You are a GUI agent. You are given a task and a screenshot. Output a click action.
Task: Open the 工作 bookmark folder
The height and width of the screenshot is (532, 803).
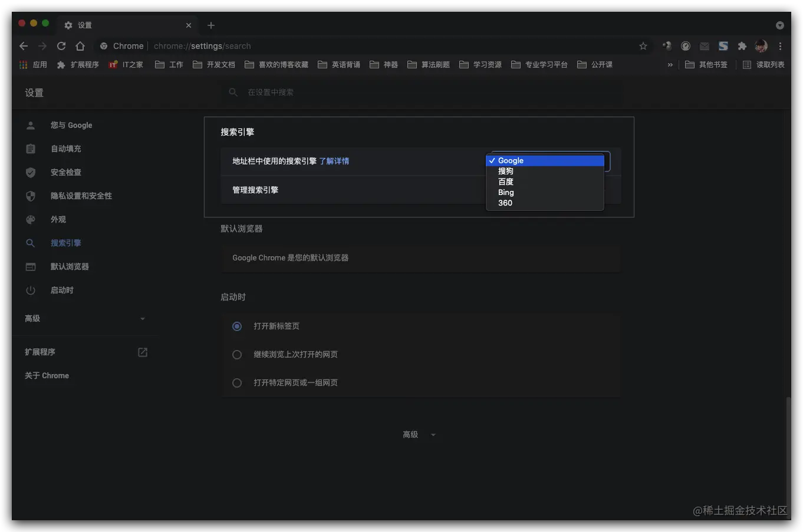(169, 65)
